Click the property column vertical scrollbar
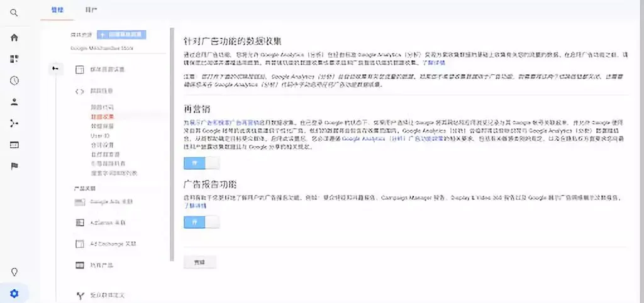The width and height of the screenshot is (644, 303). pyautogui.click(x=172, y=145)
